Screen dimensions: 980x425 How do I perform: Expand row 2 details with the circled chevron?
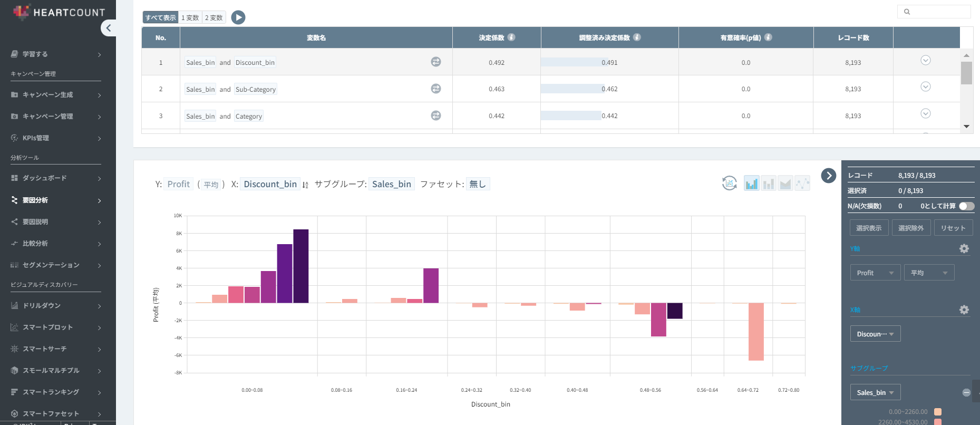pos(925,87)
